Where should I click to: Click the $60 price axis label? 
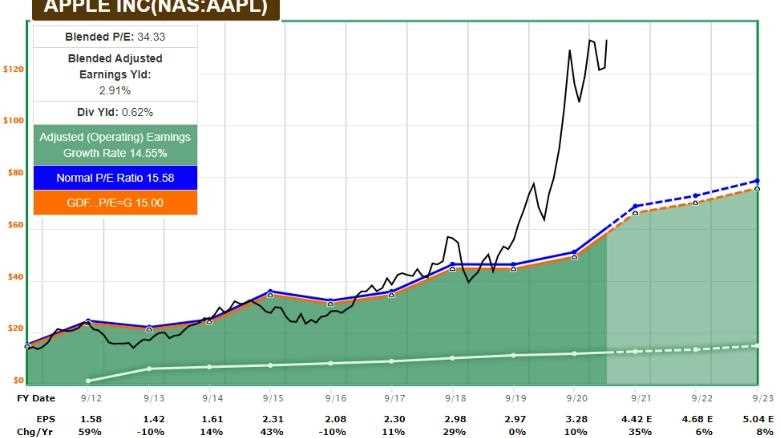pyautogui.click(x=16, y=225)
